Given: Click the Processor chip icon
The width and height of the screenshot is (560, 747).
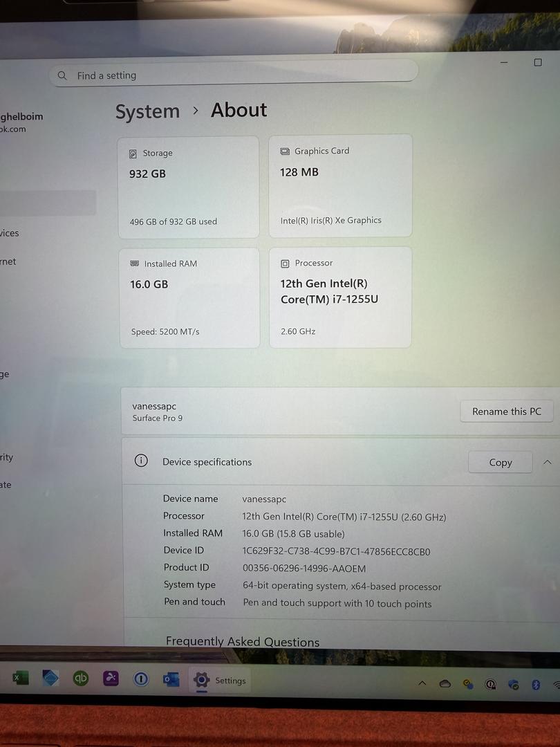Looking at the screenshot, I should 285,264.
